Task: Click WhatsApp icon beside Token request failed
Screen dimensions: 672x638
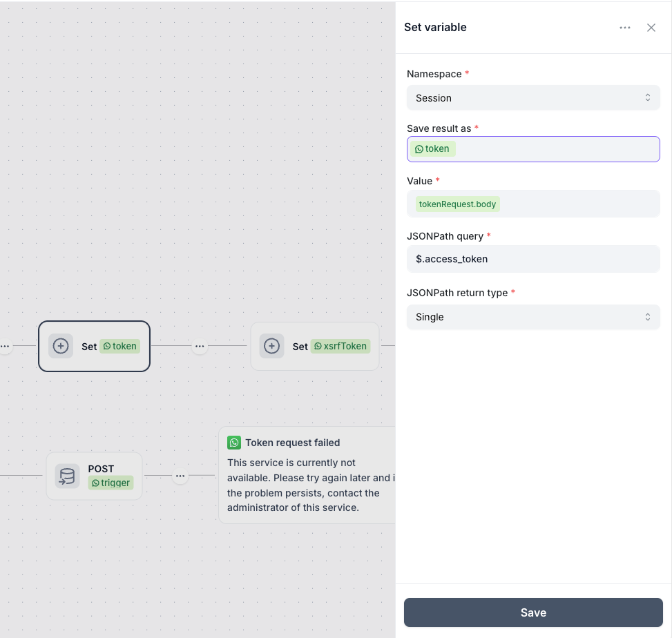Action: (234, 443)
